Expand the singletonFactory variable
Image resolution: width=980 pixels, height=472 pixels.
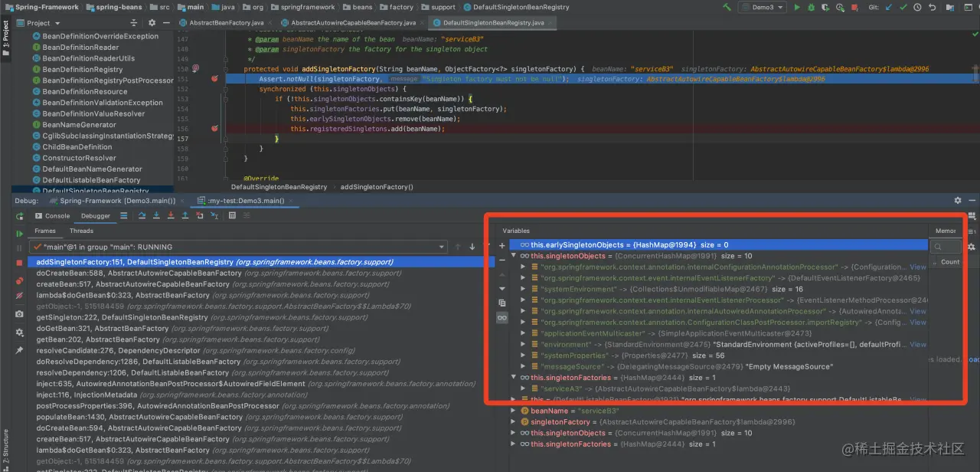[x=514, y=422]
